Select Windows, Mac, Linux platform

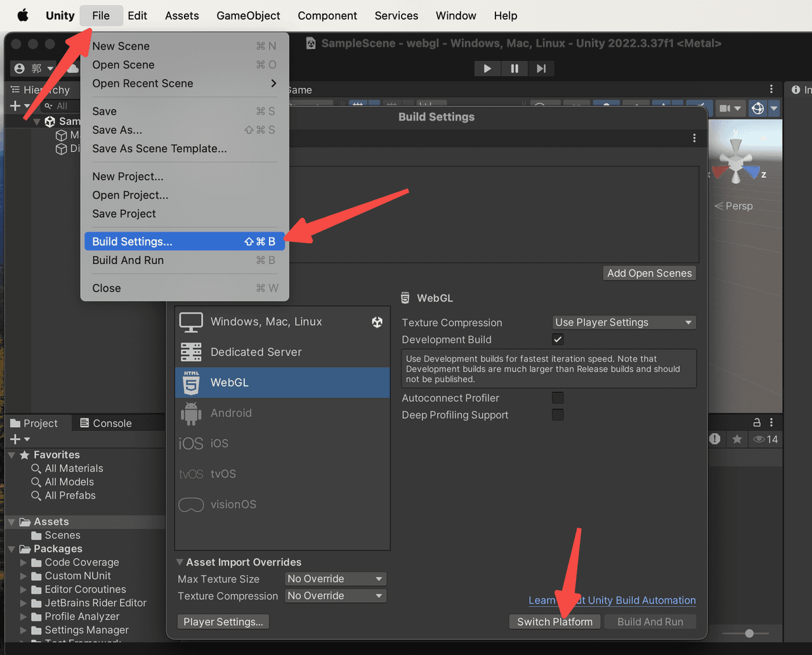tap(282, 322)
